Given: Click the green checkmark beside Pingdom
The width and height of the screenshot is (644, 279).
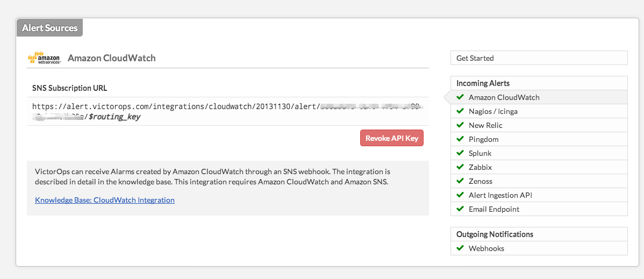Looking at the screenshot, I should 460,139.
